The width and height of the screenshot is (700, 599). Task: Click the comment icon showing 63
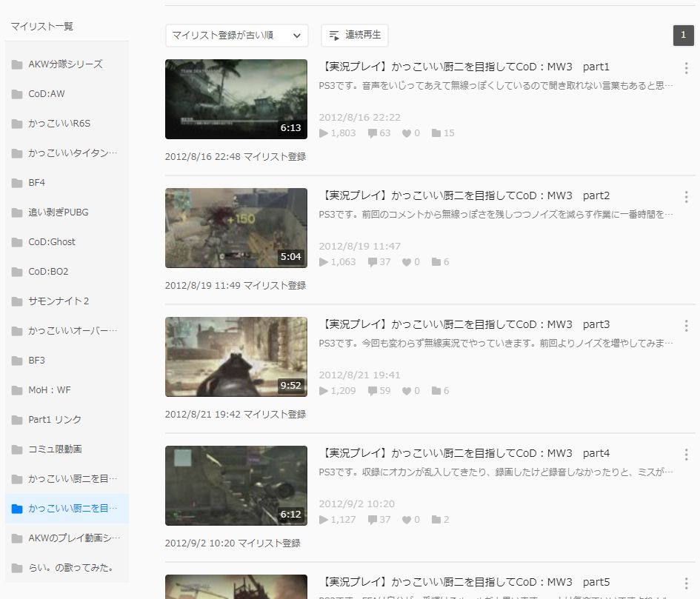click(x=373, y=133)
